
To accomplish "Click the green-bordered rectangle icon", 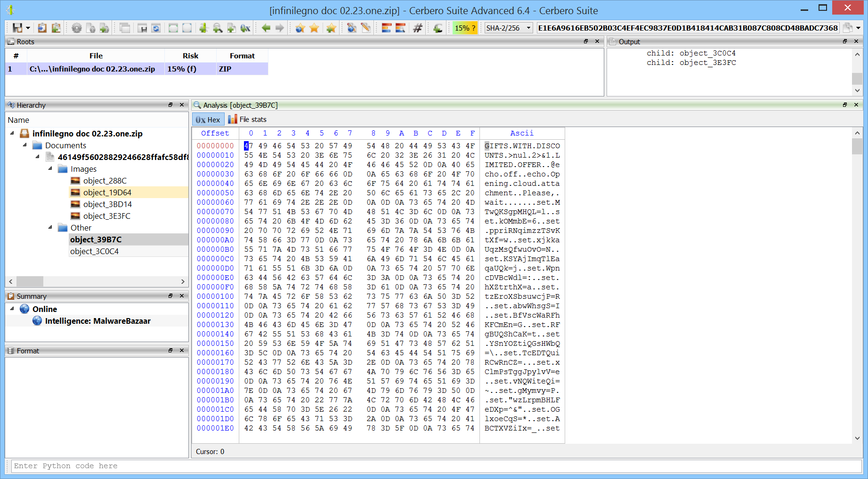I will [x=173, y=28].
